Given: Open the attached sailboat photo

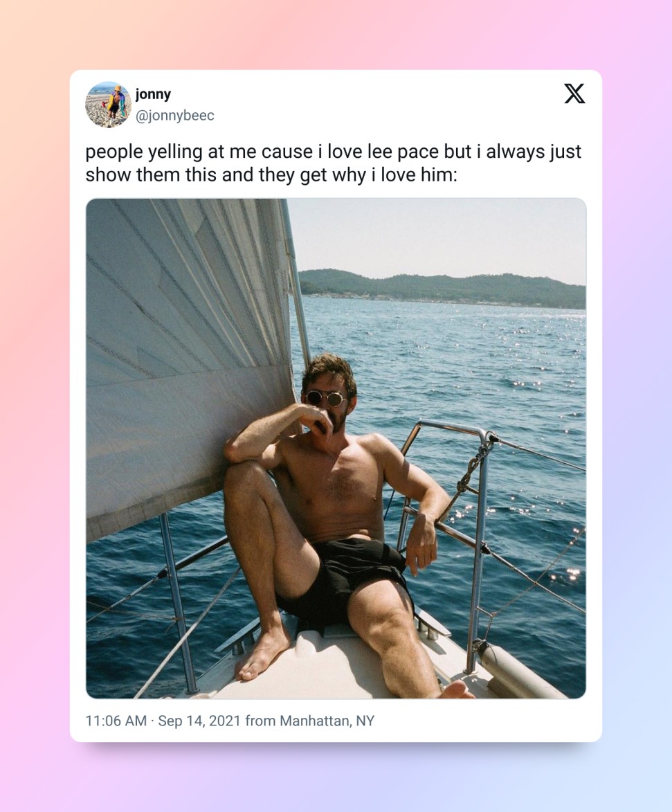Looking at the screenshot, I should coord(336,449).
